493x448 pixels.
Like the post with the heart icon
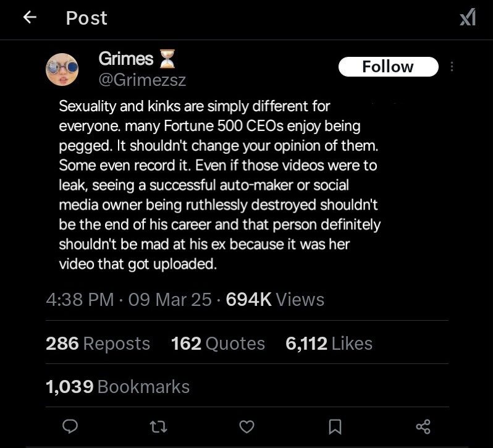(247, 426)
